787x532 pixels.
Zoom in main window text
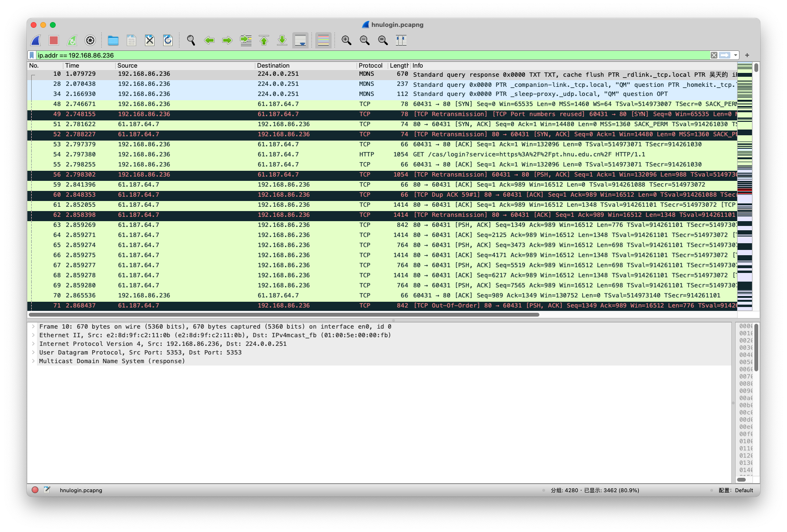pyautogui.click(x=346, y=40)
